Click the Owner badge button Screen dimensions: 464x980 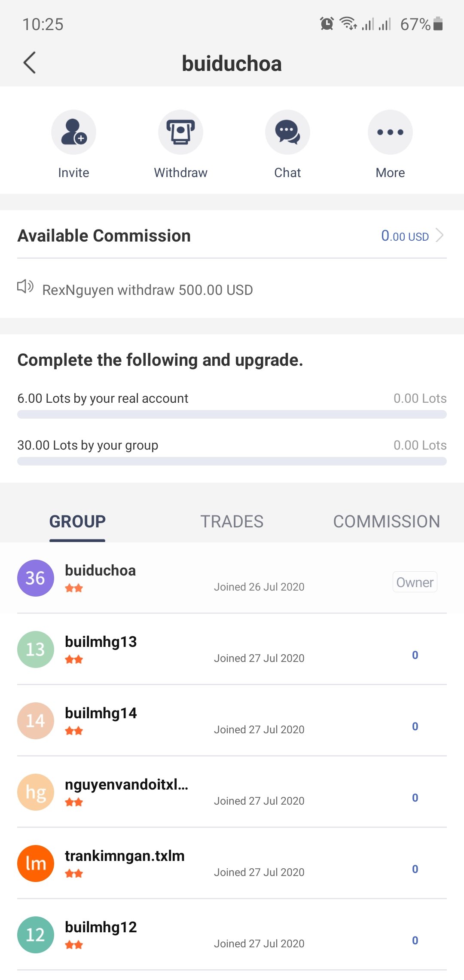pyautogui.click(x=415, y=582)
